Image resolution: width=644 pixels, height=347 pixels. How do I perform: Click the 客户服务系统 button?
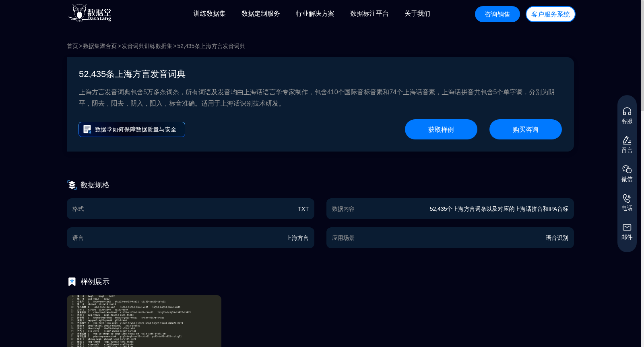(x=551, y=14)
